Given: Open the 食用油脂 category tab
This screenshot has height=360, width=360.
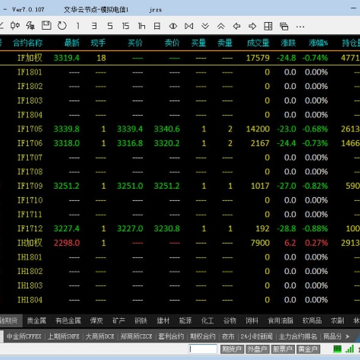Looking at the screenshot, I should [281, 321].
